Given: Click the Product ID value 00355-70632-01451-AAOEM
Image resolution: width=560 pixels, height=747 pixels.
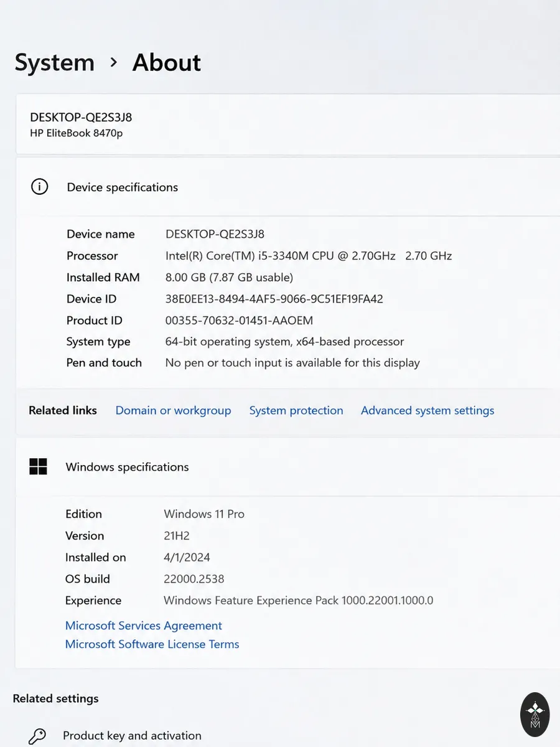Looking at the screenshot, I should (x=239, y=321).
